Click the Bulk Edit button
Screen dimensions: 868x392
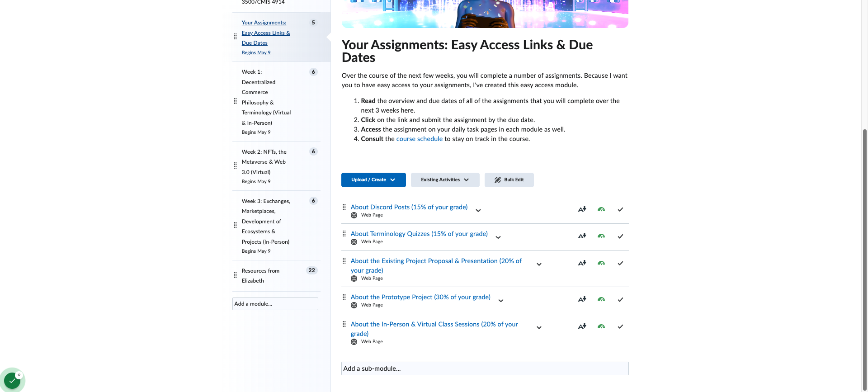pyautogui.click(x=509, y=180)
